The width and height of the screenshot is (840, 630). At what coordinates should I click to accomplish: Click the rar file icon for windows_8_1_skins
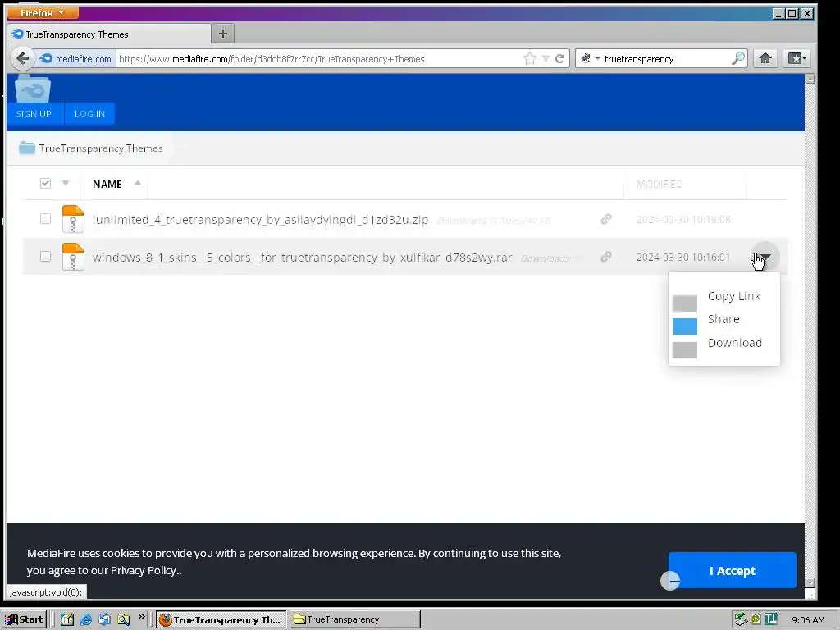tap(73, 257)
